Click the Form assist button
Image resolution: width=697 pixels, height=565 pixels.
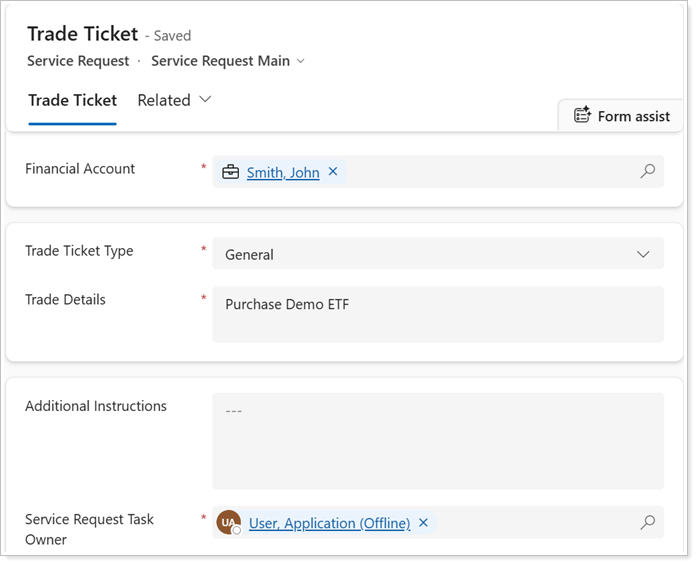(x=621, y=116)
